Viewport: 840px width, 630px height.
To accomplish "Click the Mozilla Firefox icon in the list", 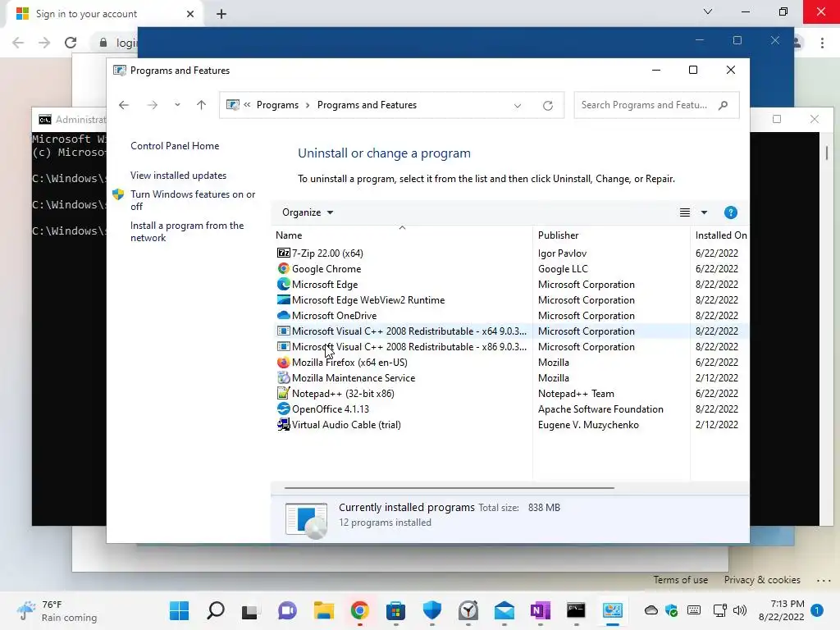I will [283, 362].
